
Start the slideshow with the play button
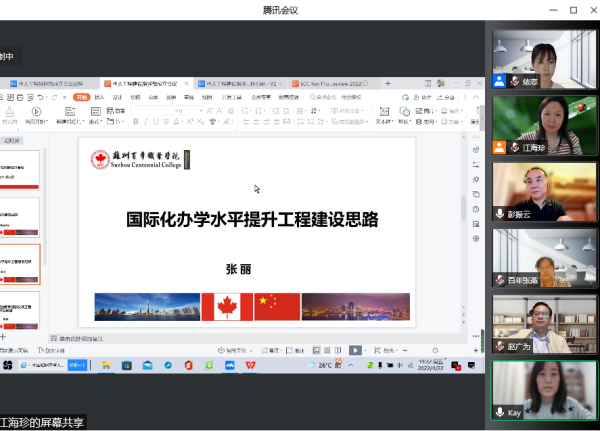point(354,351)
